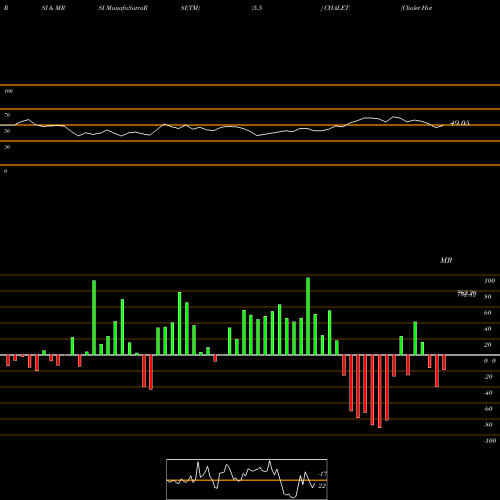Click the RSI current value 49.05
The width and height of the screenshot is (500, 500).
tap(460, 123)
